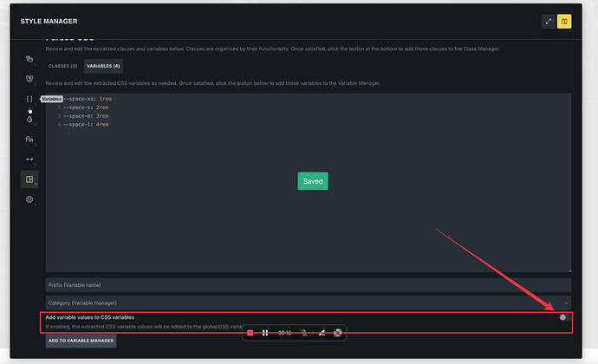This screenshot has height=364, width=598.
Task: Click the Prefix (Variable name) field
Action: pos(309,285)
